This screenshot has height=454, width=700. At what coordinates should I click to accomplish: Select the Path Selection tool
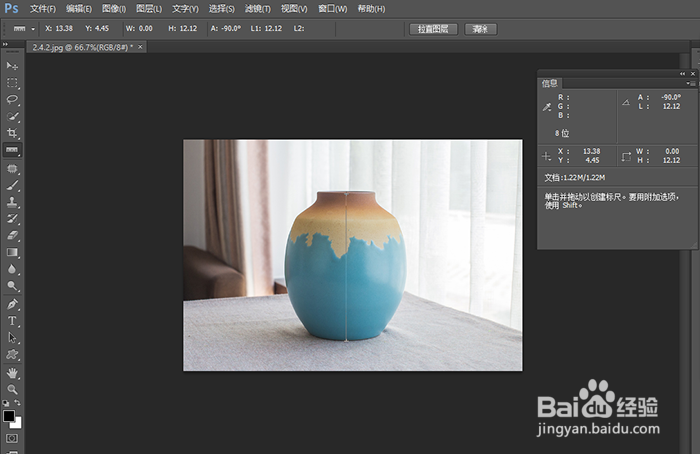pyautogui.click(x=12, y=337)
